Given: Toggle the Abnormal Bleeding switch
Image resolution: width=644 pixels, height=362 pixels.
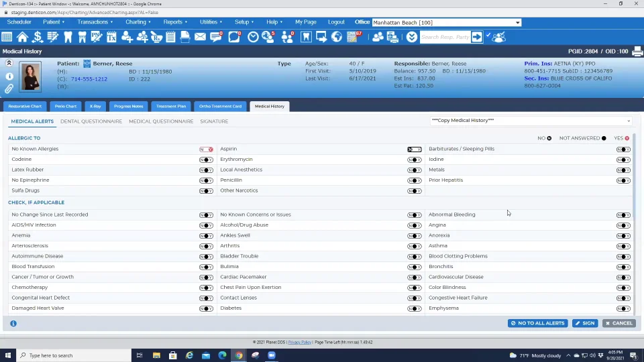Looking at the screenshot, I should pos(623,215).
